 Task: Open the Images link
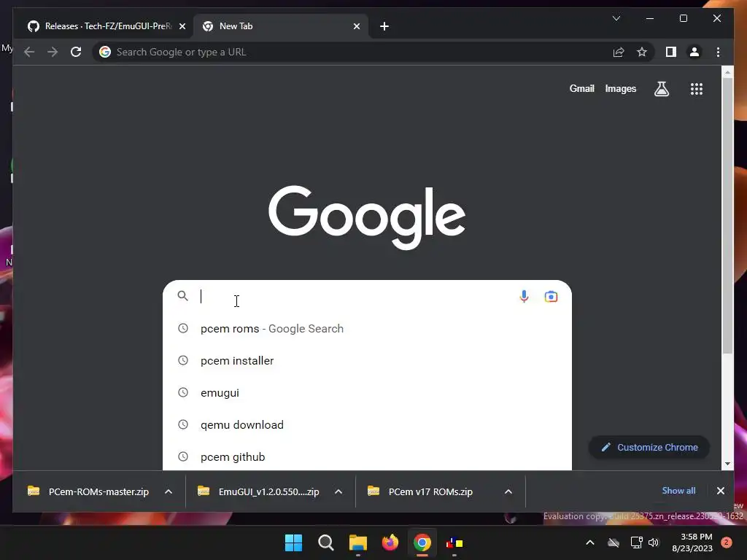tap(620, 88)
